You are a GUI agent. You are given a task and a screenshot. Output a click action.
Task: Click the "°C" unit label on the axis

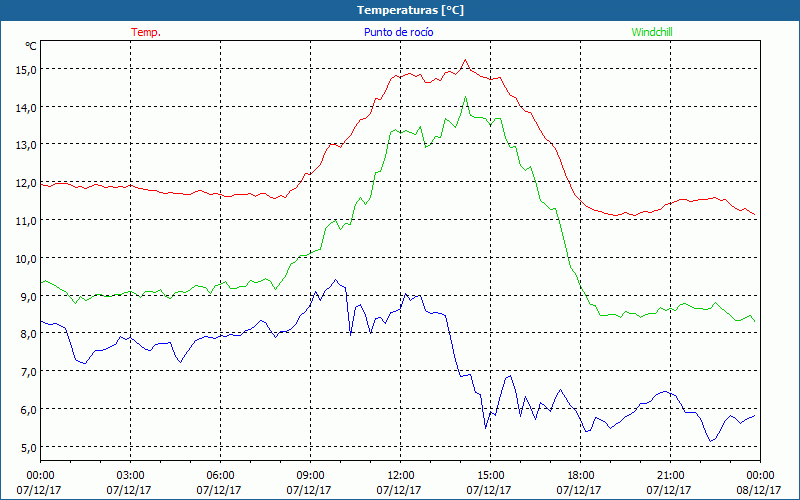tap(31, 46)
